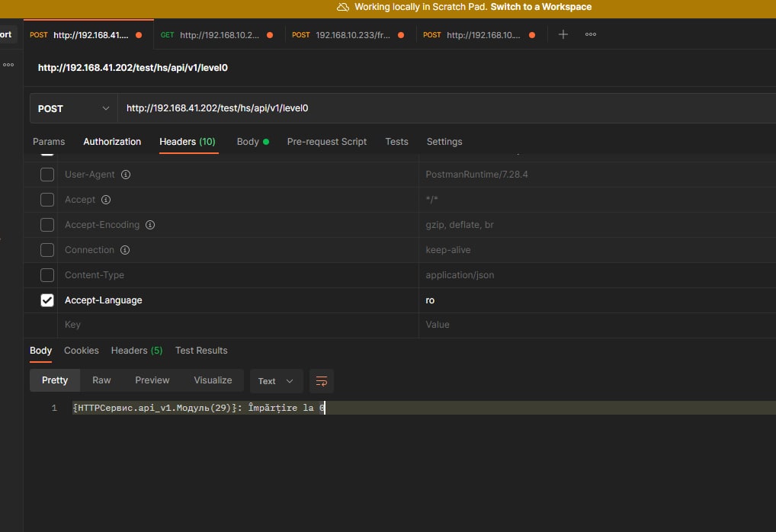Show info icon for User-Agent header

pos(126,175)
